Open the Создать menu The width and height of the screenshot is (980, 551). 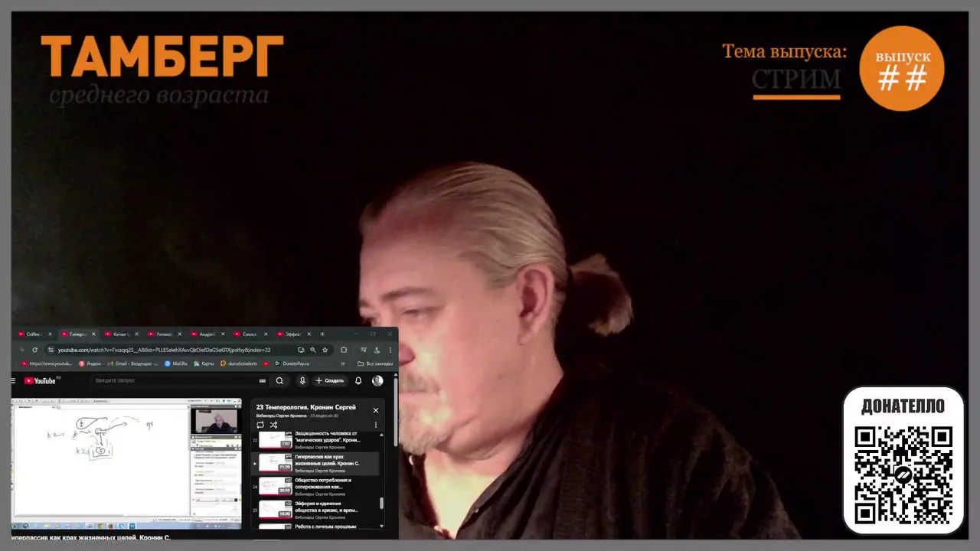(330, 380)
